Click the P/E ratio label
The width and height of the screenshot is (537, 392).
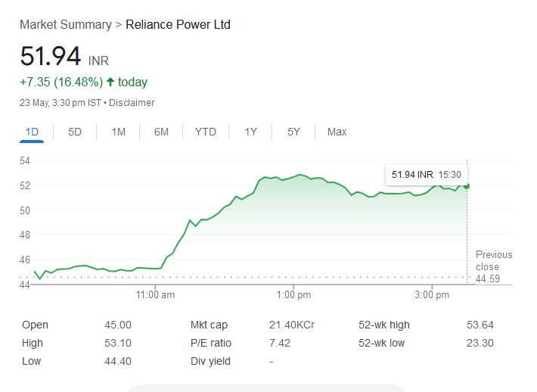[x=211, y=343]
